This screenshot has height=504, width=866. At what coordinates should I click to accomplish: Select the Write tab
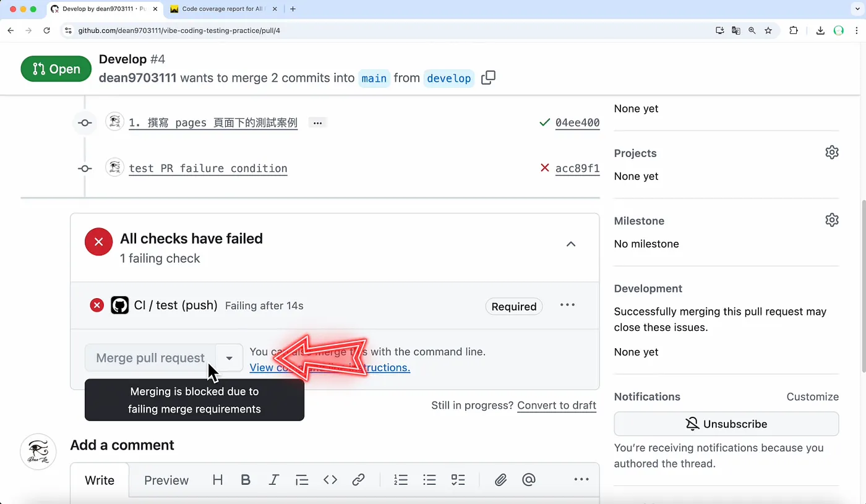100,481
